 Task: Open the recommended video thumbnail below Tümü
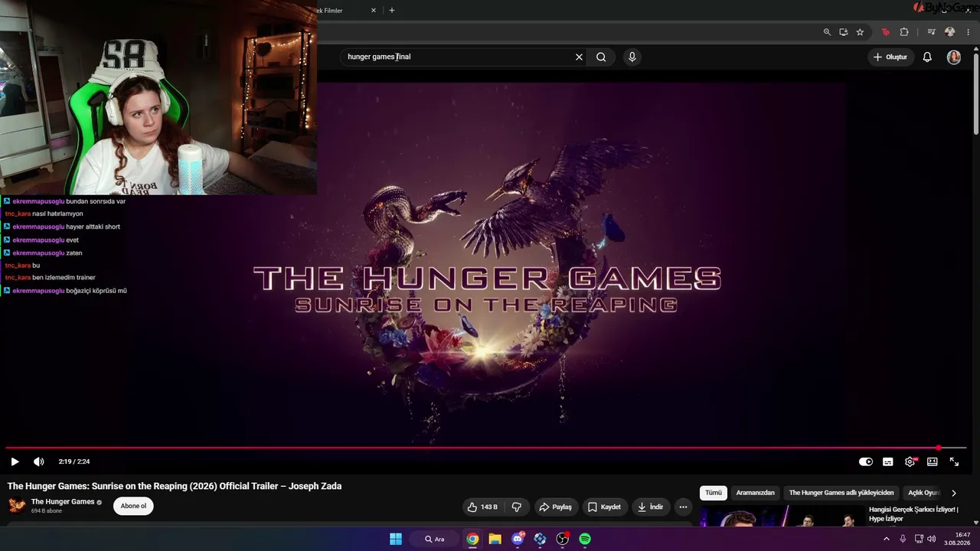pyautogui.click(x=781, y=516)
